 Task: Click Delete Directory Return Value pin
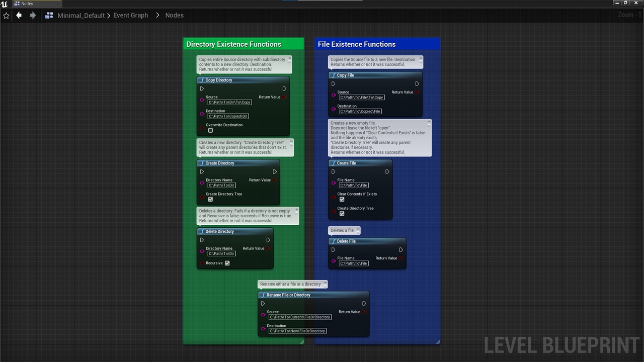(x=268, y=248)
